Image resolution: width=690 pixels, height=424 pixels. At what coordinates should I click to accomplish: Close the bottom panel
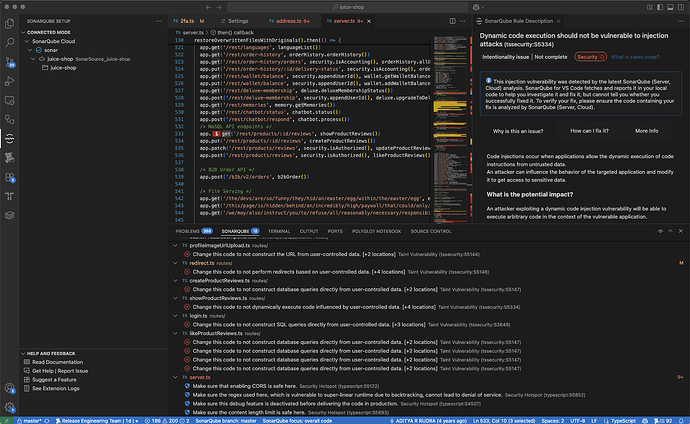[680, 231]
